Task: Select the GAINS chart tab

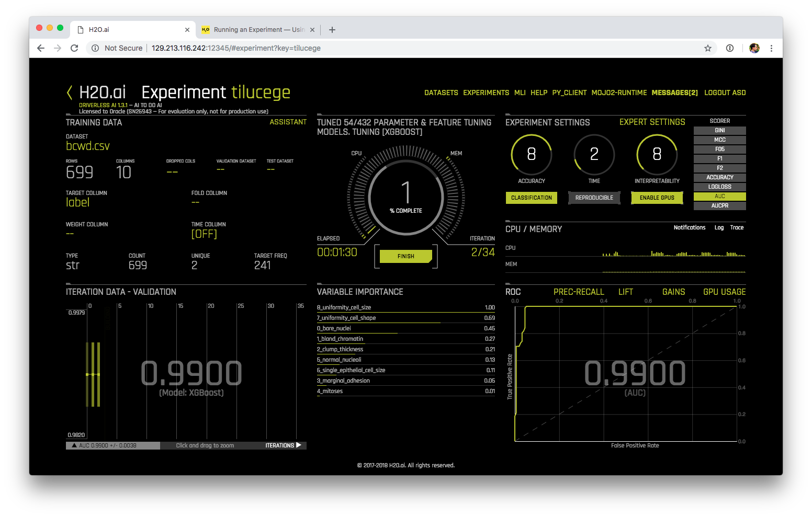Action: click(x=674, y=292)
